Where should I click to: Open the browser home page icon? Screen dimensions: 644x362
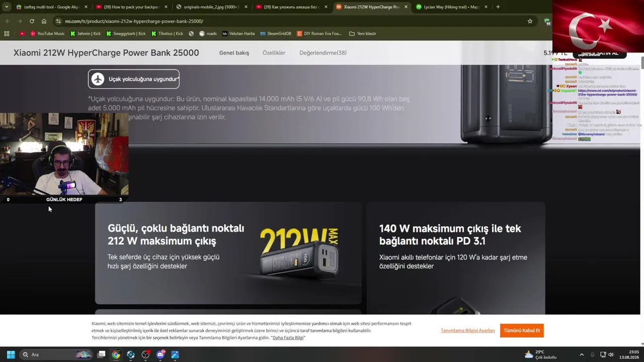tap(44, 21)
